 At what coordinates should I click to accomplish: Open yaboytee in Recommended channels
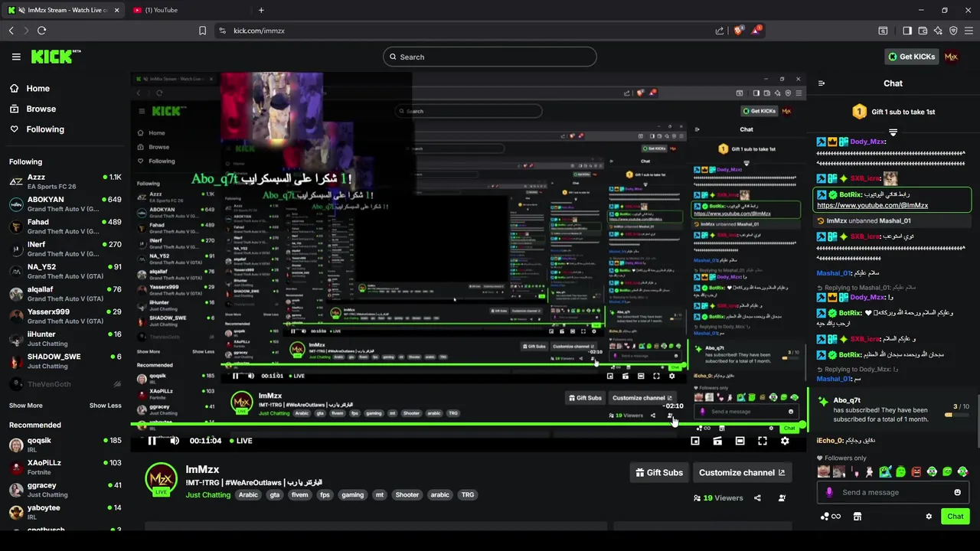65,511
